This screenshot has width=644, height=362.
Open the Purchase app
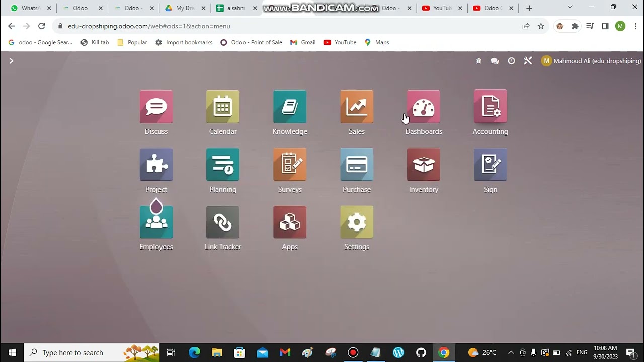[x=357, y=164]
